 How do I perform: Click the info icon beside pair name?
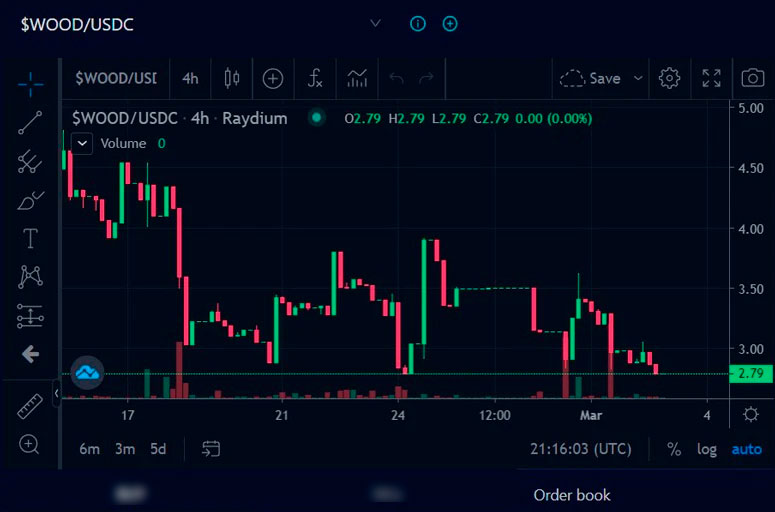(418, 24)
